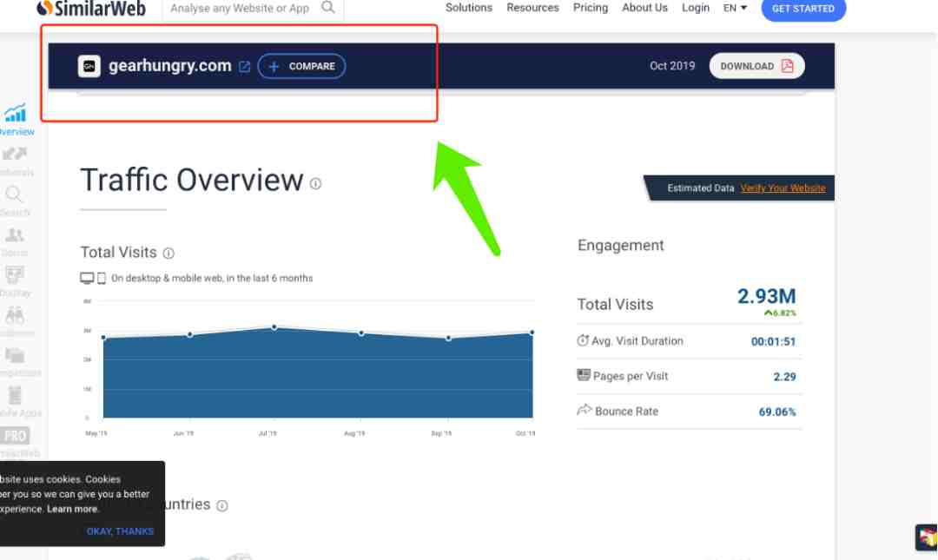The height and width of the screenshot is (560, 938).
Task: Click the GET STARTED button
Action: point(803,9)
